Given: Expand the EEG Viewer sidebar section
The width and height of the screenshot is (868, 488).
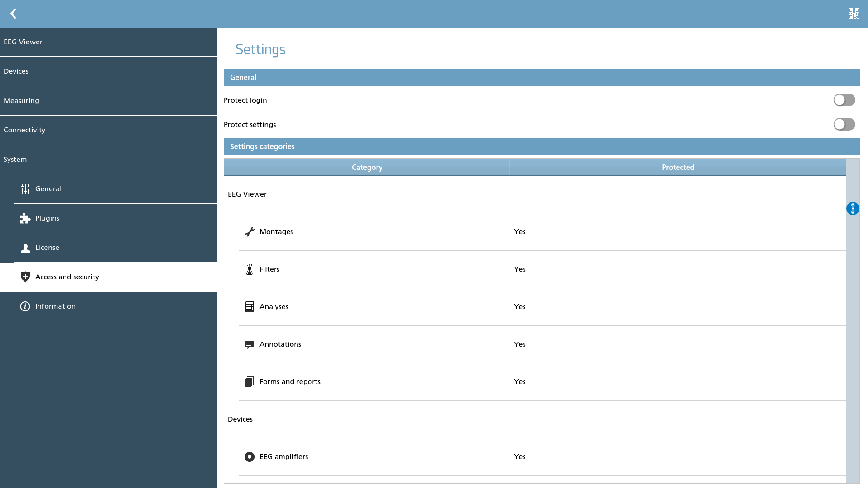Looking at the screenshot, I should (x=108, y=42).
